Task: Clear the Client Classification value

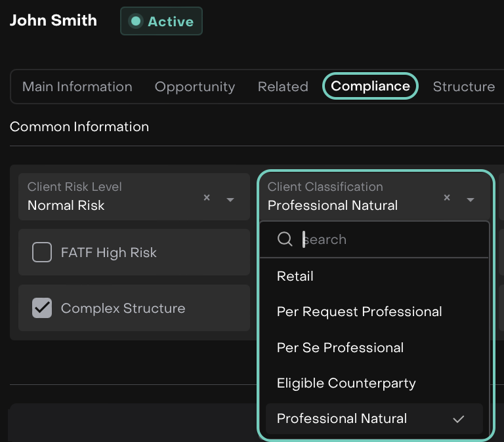Action: [x=447, y=198]
